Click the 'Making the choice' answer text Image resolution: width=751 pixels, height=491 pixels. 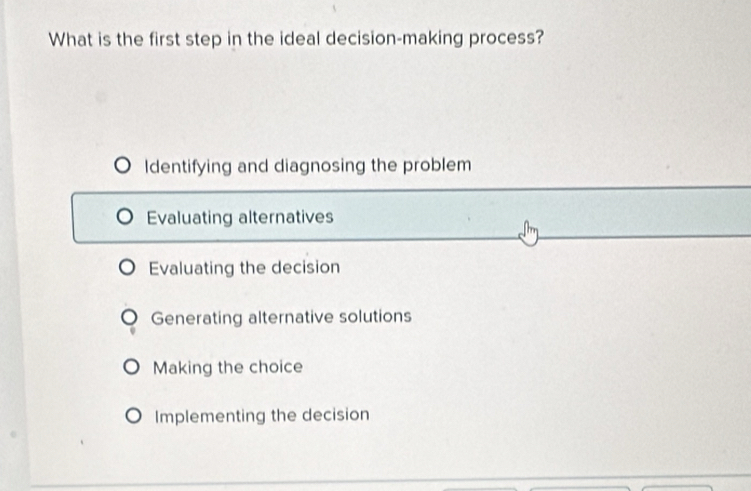[228, 367]
